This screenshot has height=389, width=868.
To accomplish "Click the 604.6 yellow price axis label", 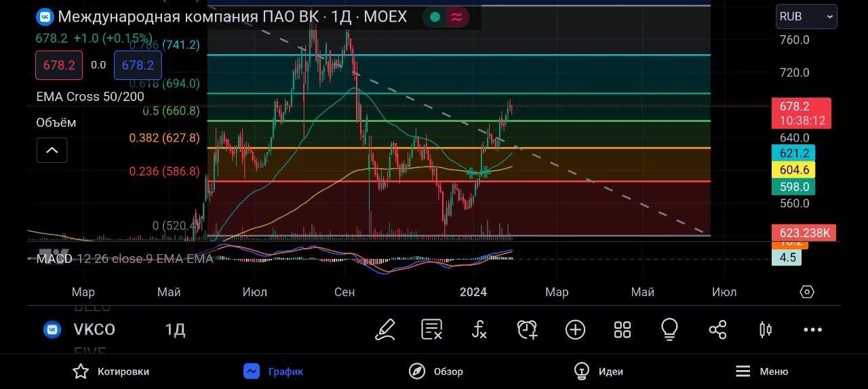I will click(x=793, y=170).
